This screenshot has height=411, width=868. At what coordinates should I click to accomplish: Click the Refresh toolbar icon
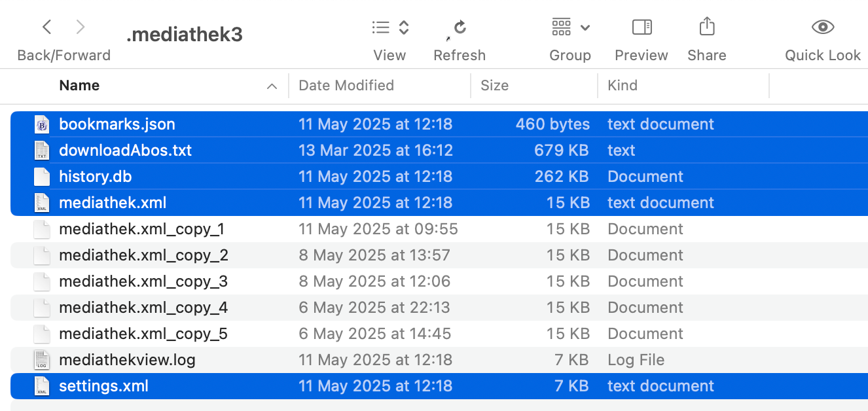(460, 27)
